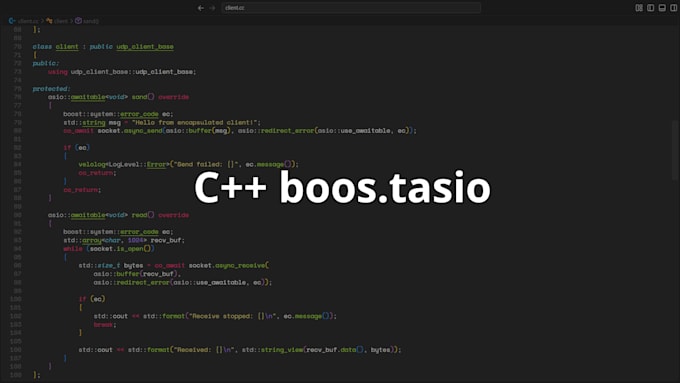The height and width of the screenshot is (383, 680).
Task: Go forward with the right arrow
Action: point(212,8)
